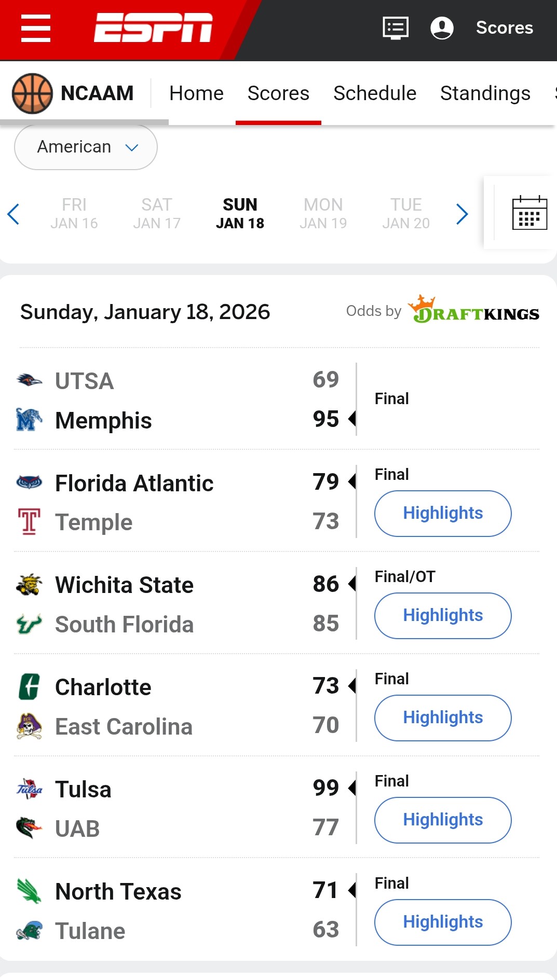This screenshot has width=557, height=980.
Task: Expand the American conference dropdown
Action: [86, 147]
